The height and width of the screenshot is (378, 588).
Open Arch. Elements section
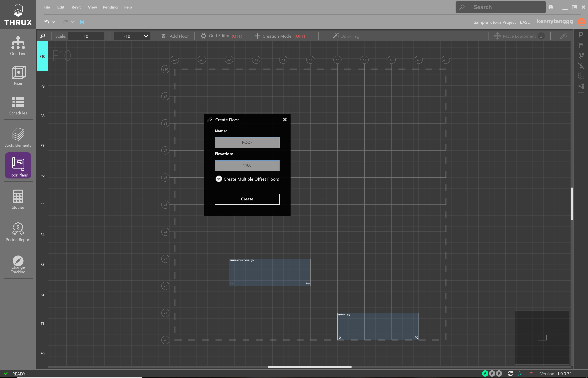[18, 137]
